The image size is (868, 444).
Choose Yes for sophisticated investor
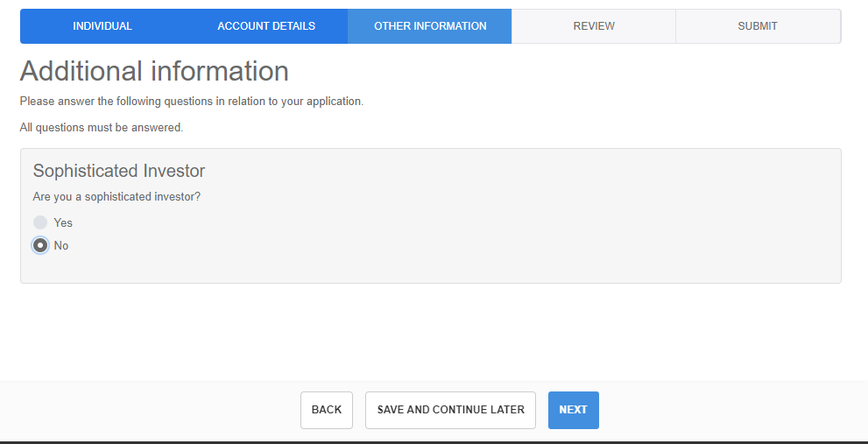40,222
